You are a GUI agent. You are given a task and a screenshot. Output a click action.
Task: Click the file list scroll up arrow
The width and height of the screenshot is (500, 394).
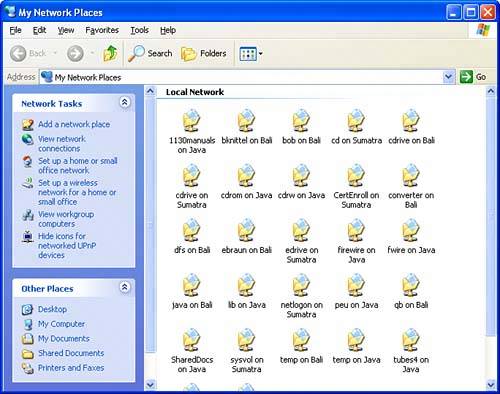(x=491, y=91)
